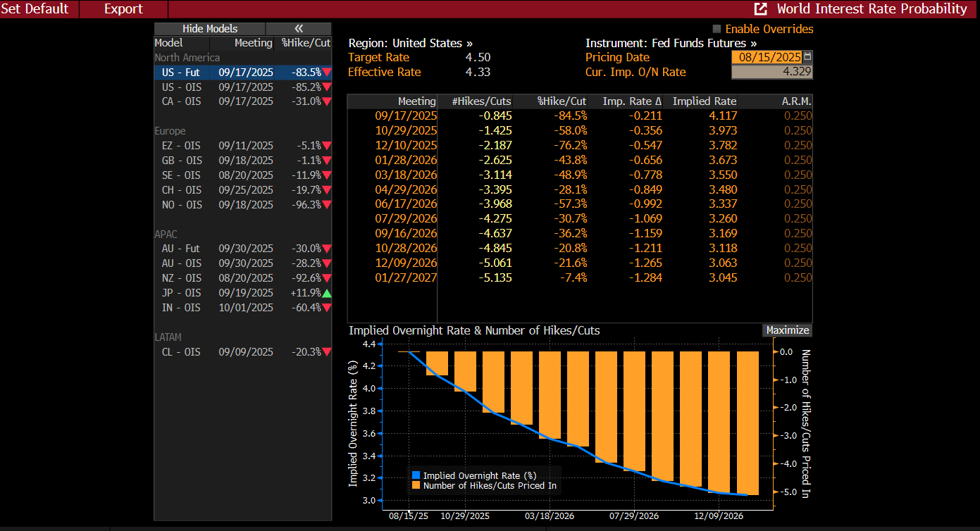Click the green up arrow for JP - OIS

[x=326, y=293]
